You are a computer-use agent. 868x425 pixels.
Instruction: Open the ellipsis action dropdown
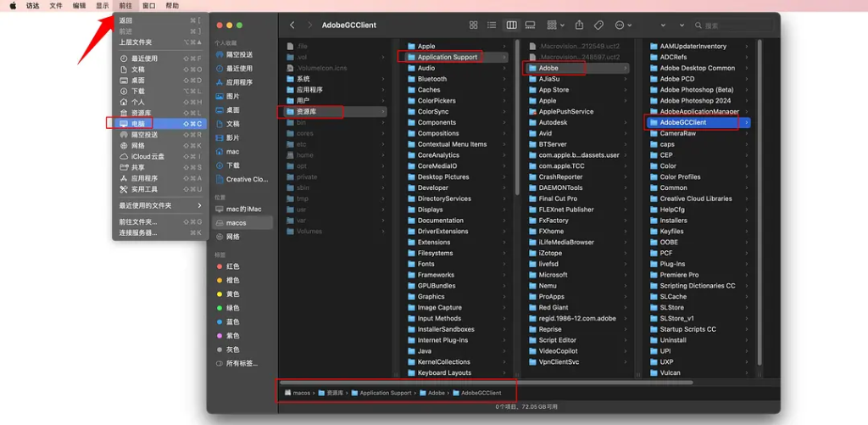(x=623, y=25)
